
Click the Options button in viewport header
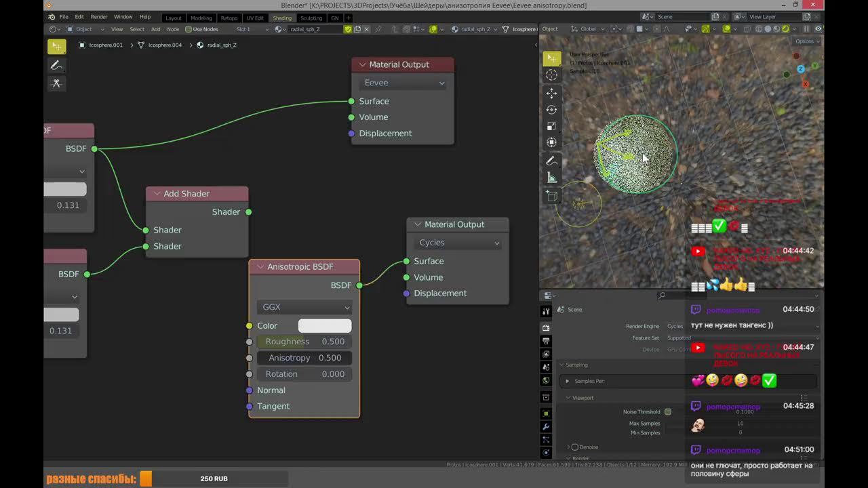[x=805, y=41]
